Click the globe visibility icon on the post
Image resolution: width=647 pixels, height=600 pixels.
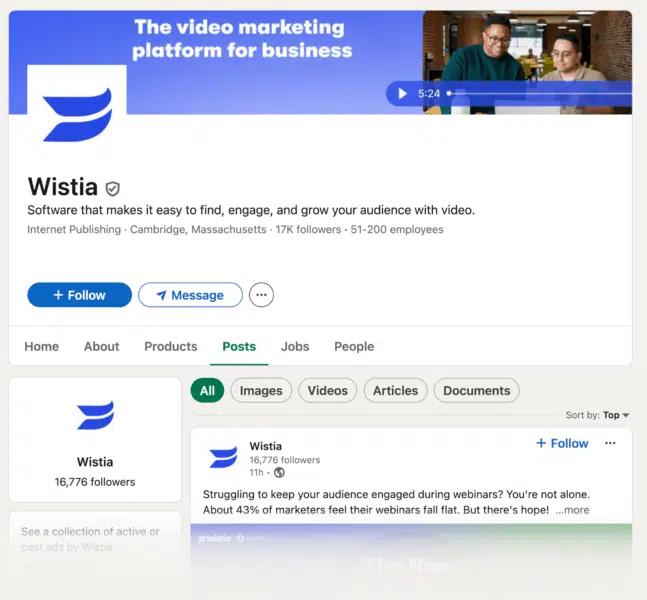pyautogui.click(x=279, y=472)
